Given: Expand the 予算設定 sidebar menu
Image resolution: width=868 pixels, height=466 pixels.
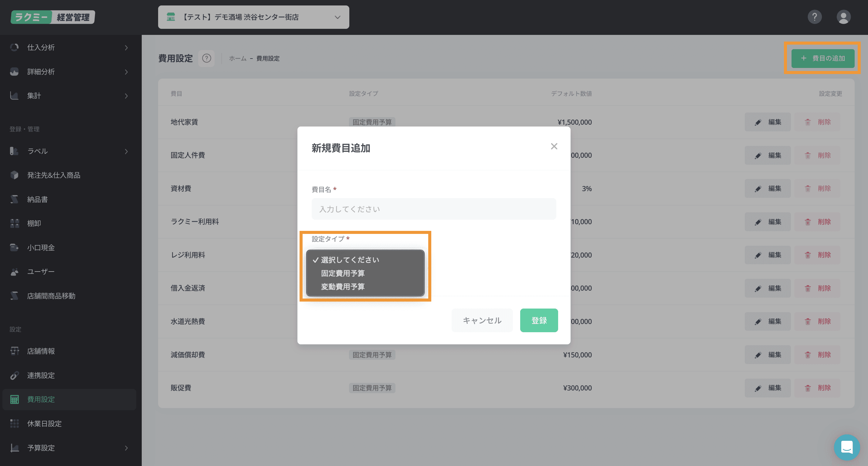Looking at the screenshot, I should click(x=126, y=448).
